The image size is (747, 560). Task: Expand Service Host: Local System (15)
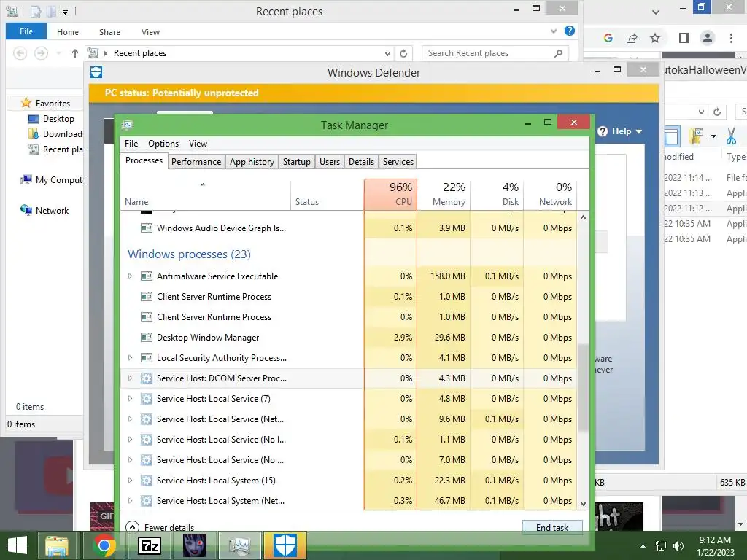click(x=130, y=481)
